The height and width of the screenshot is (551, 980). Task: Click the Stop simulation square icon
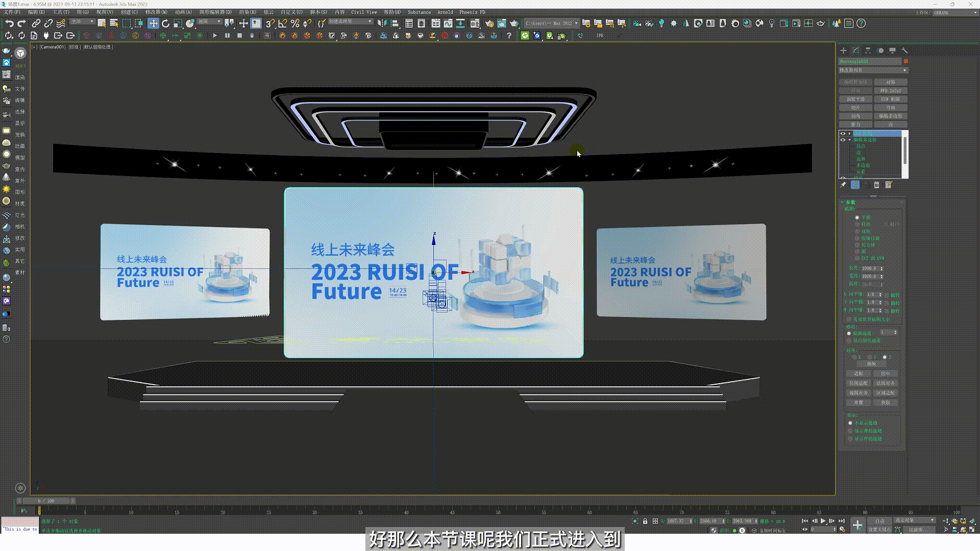point(240,36)
